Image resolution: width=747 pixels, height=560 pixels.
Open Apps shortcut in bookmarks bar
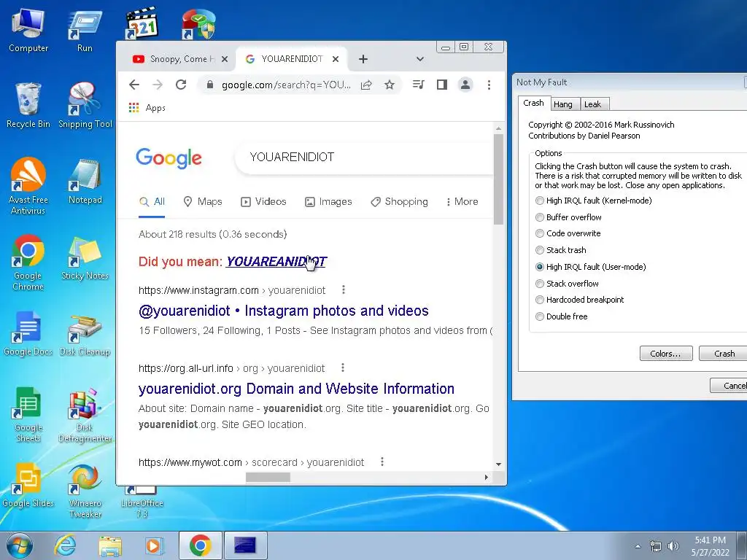pos(147,108)
